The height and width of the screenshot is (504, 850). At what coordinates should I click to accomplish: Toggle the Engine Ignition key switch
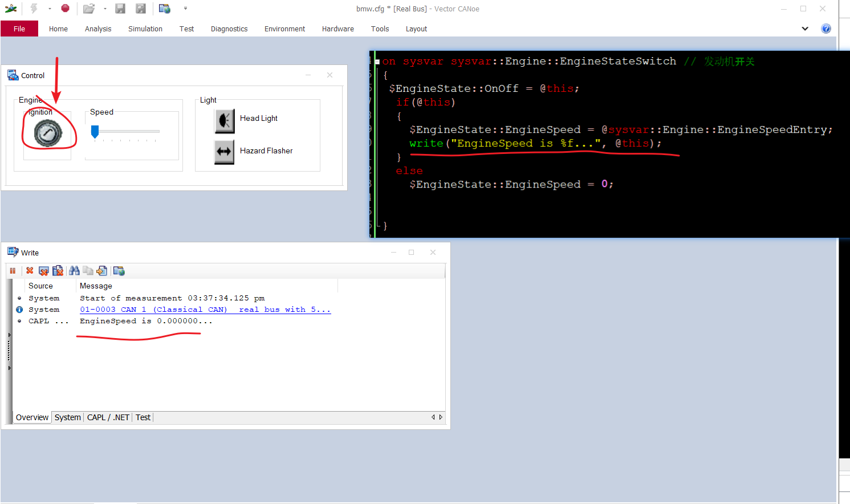coord(48,134)
